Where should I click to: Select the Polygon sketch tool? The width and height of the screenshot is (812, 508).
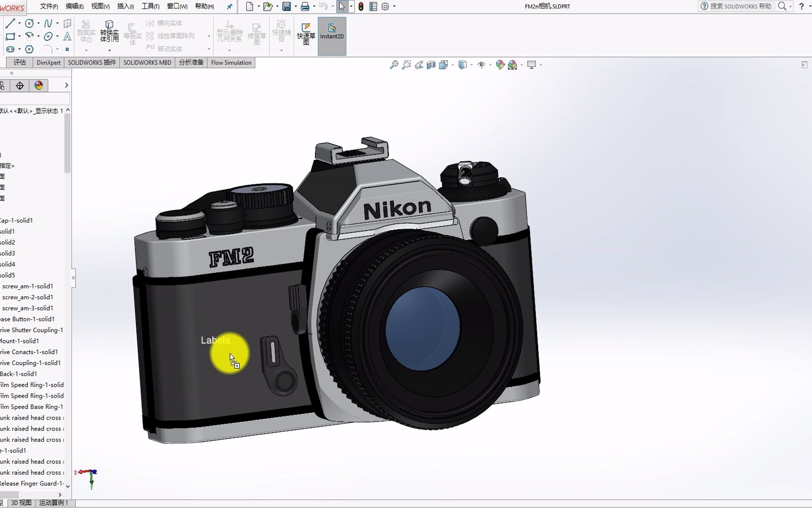point(29,49)
